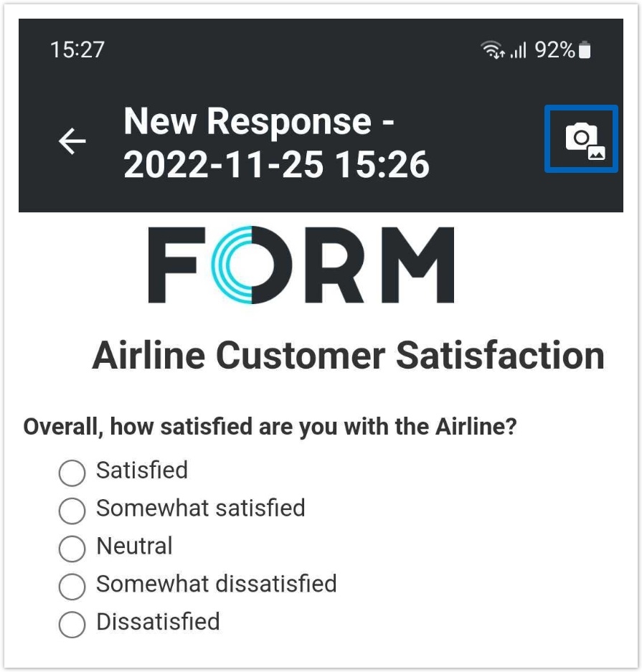Choose the Somewhat satisfied radio button
This screenshot has height=672, width=642.
(72, 511)
